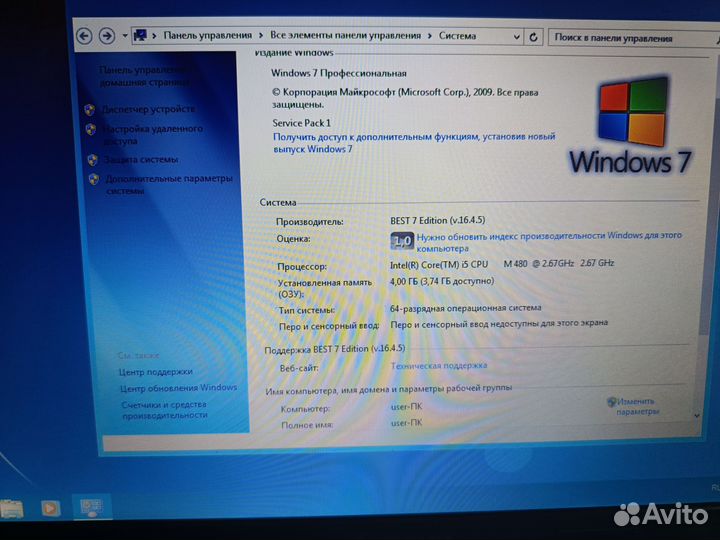Focus the Поиск в панели управления field
Screen dimensions: 720x540
[634, 38]
